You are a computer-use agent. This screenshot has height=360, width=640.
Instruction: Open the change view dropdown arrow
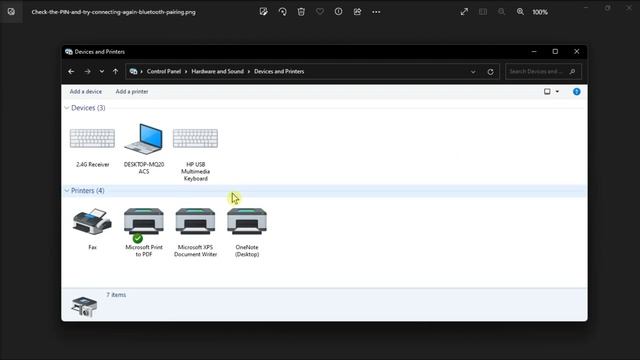(x=557, y=91)
